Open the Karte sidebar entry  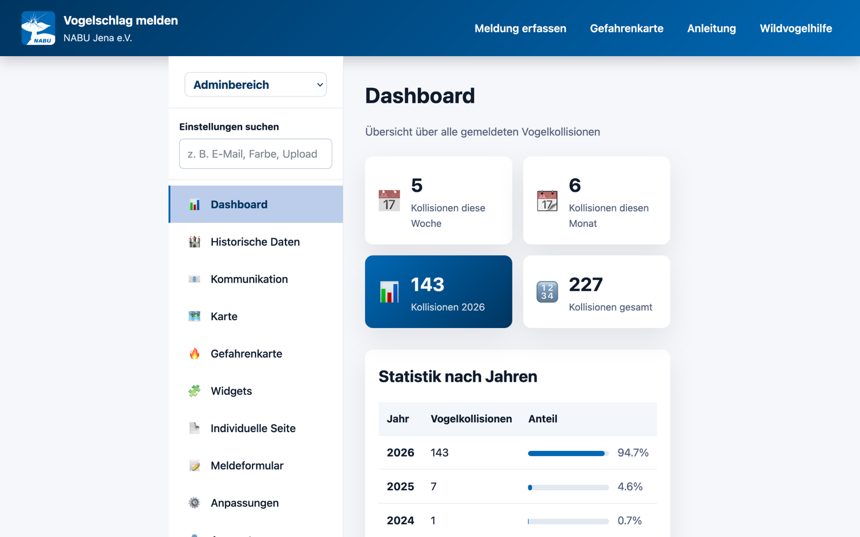point(256,316)
